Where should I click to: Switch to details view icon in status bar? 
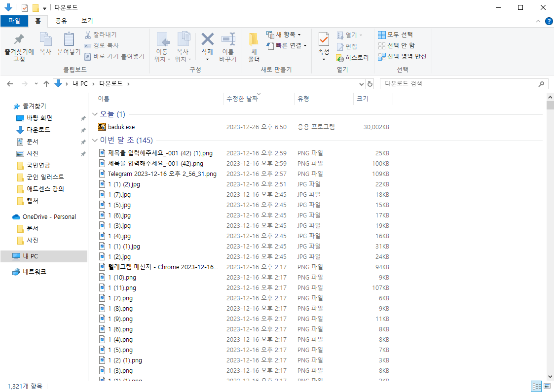click(536, 386)
